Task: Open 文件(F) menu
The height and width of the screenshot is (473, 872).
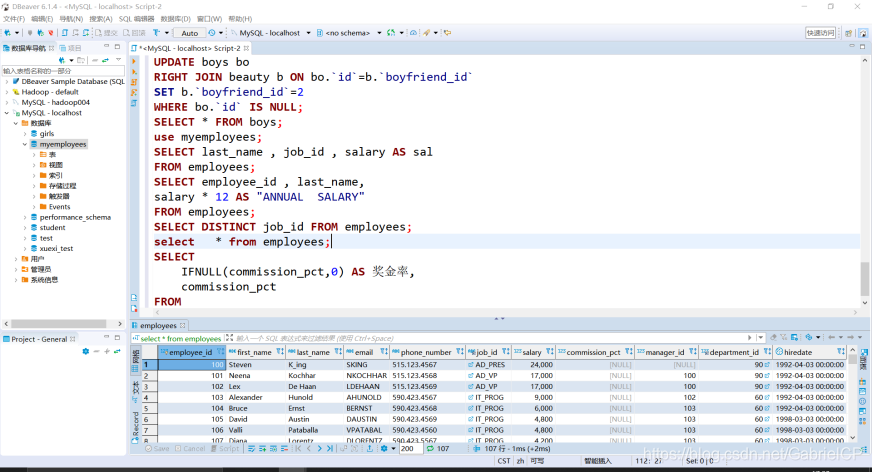Action: tap(14, 19)
